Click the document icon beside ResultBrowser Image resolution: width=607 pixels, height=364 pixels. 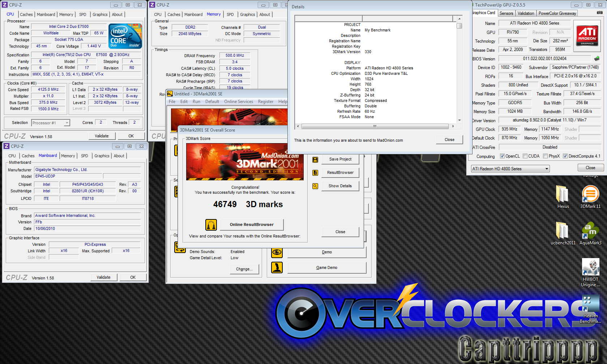pyautogui.click(x=315, y=173)
